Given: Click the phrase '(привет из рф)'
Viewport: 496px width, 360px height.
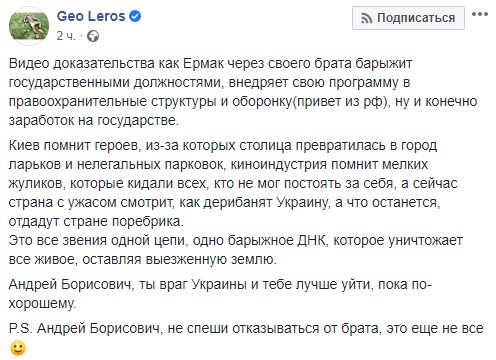Looking at the screenshot, I should pyautogui.click(x=341, y=101).
